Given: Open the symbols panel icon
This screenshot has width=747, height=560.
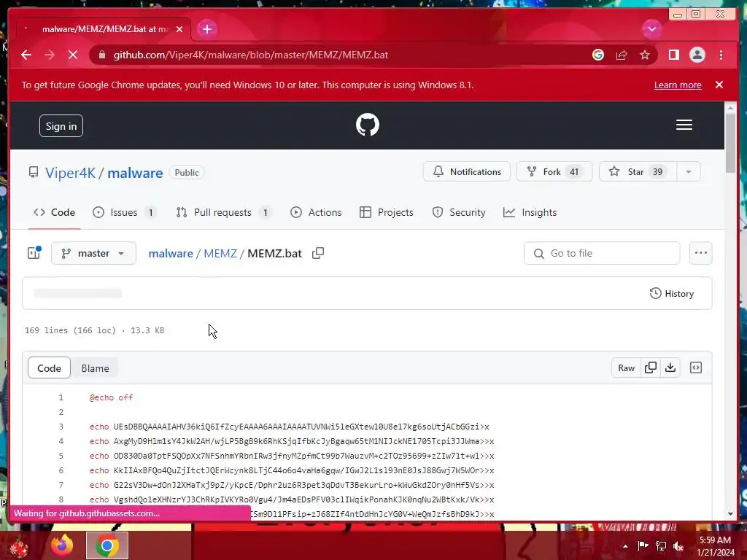Looking at the screenshot, I should [695, 367].
